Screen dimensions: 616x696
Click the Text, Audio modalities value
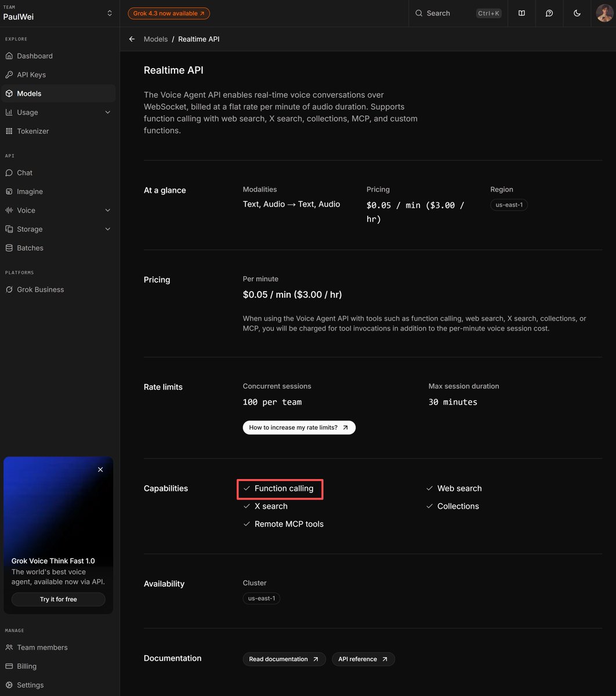[x=291, y=204]
